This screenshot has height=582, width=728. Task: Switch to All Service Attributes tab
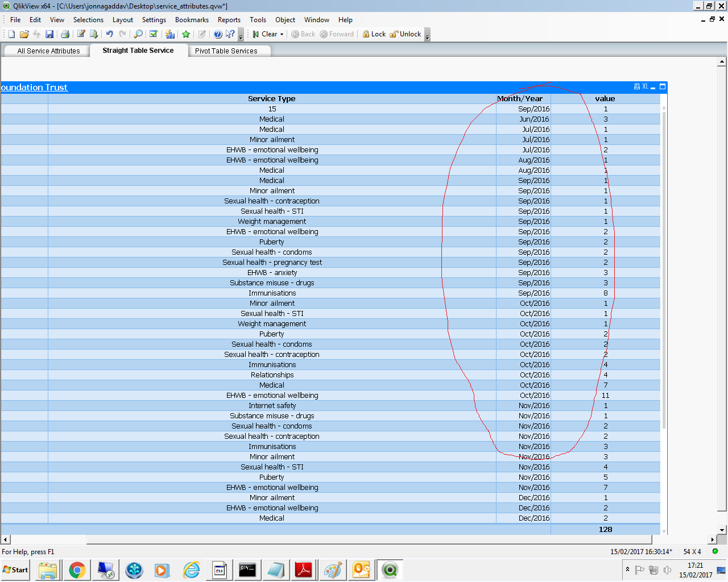[48, 51]
